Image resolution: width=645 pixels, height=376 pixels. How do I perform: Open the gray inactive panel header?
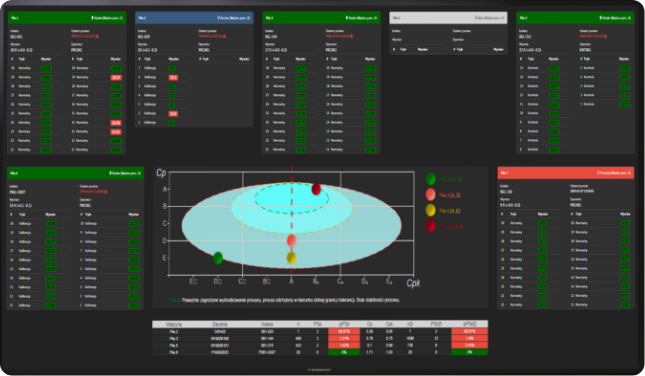point(448,18)
